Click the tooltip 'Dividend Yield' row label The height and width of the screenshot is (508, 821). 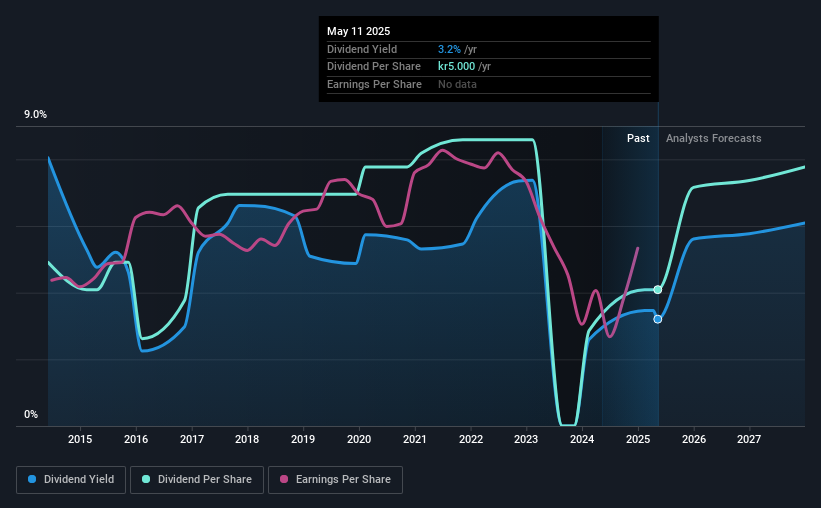(362, 49)
